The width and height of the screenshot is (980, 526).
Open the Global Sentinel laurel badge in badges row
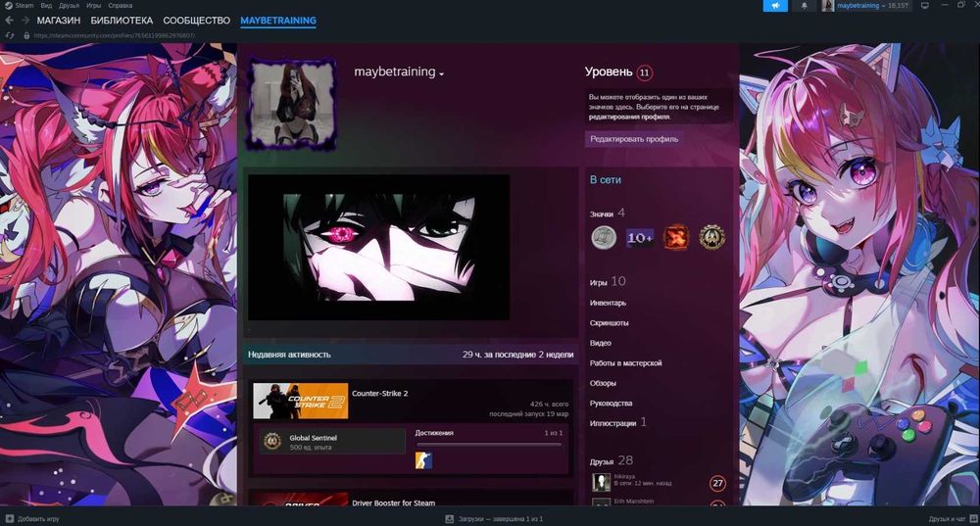pos(711,237)
